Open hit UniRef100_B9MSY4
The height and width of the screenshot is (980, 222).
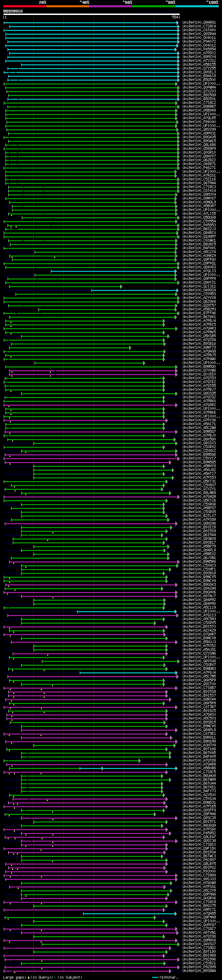199,57
